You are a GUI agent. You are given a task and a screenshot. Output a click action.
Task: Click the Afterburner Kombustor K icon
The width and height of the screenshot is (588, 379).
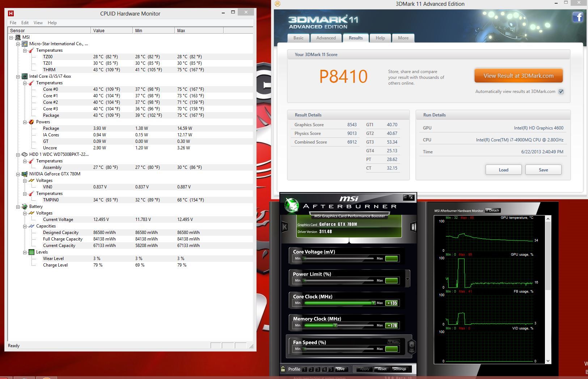[285, 227]
